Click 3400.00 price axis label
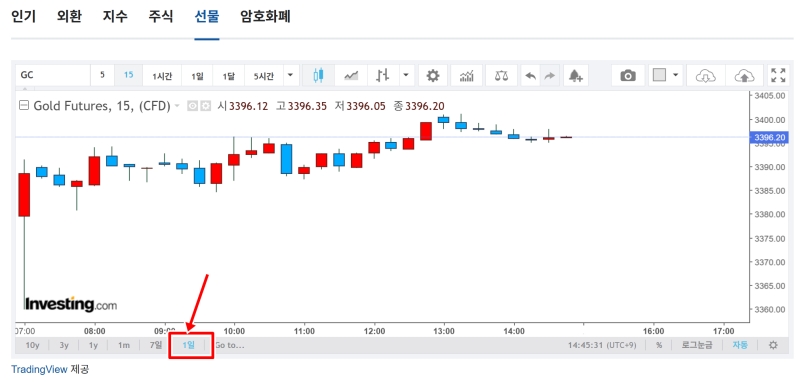The height and width of the screenshot is (382, 800). point(769,119)
